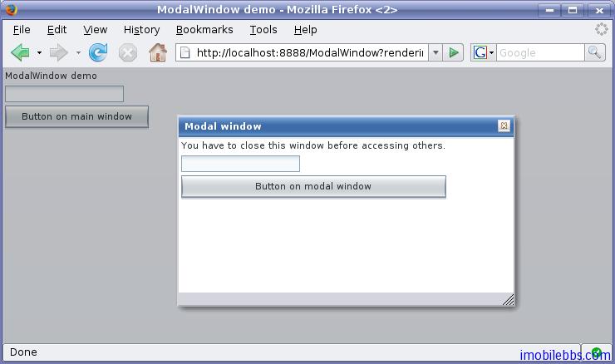Click the green Go arrow button

(454, 52)
